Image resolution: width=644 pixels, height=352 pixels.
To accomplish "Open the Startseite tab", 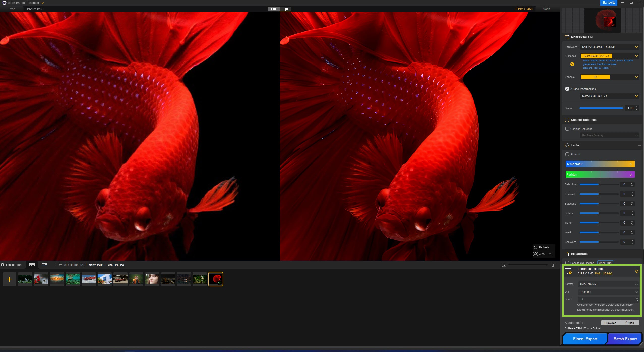I will 608,3.
